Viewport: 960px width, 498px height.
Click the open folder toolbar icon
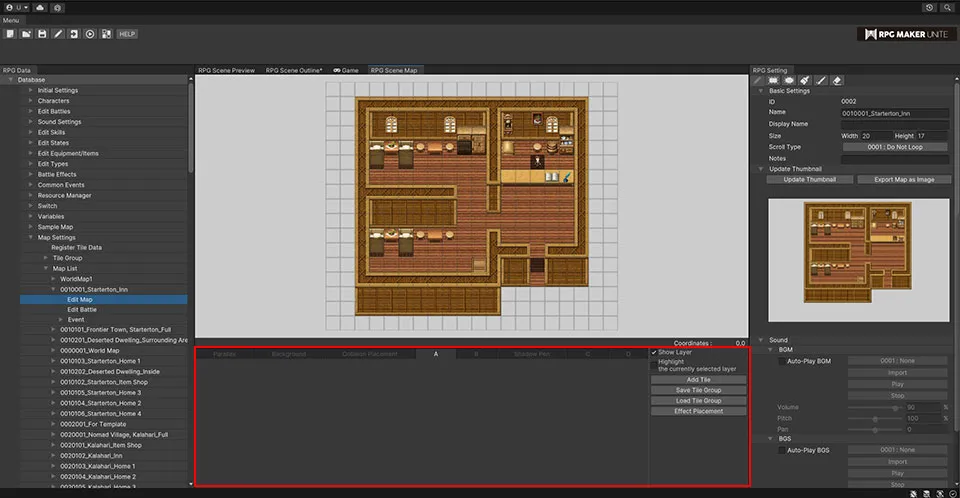(25, 34)
